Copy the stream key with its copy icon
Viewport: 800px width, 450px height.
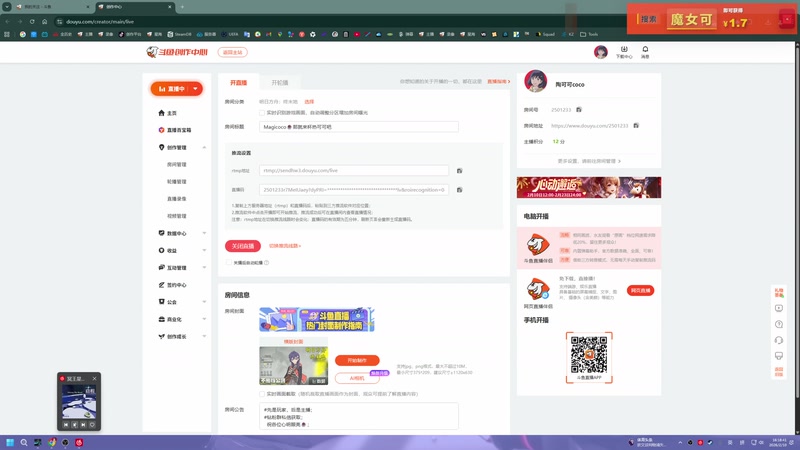coord(459,190)
